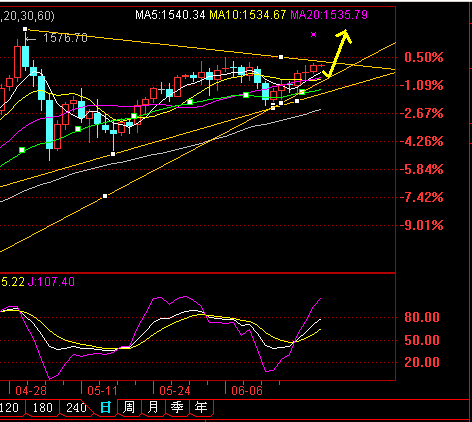Click the MA10:1534.67 indicator label

(x=248, y=15)
